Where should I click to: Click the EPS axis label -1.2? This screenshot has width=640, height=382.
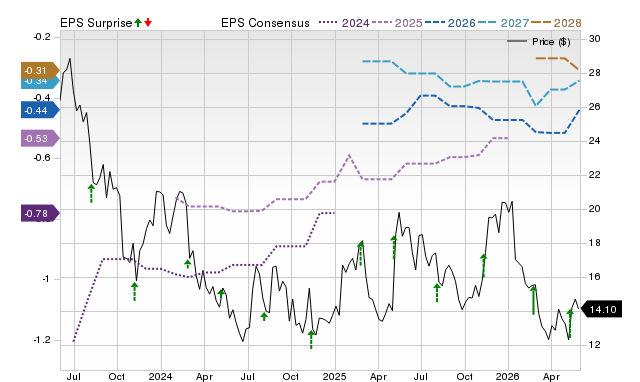point(42,340)
